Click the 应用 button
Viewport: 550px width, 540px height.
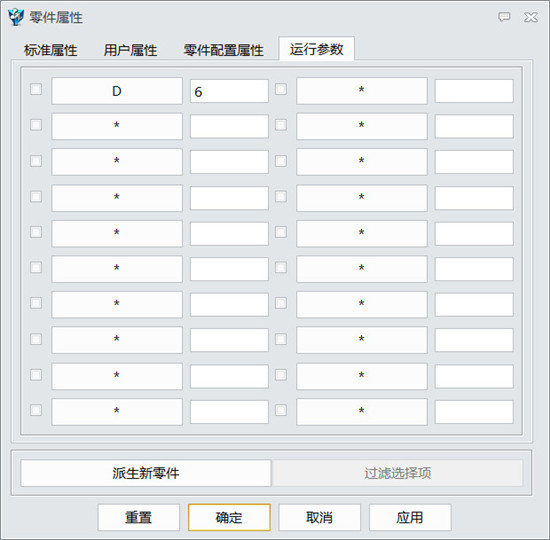click(410, 518)
